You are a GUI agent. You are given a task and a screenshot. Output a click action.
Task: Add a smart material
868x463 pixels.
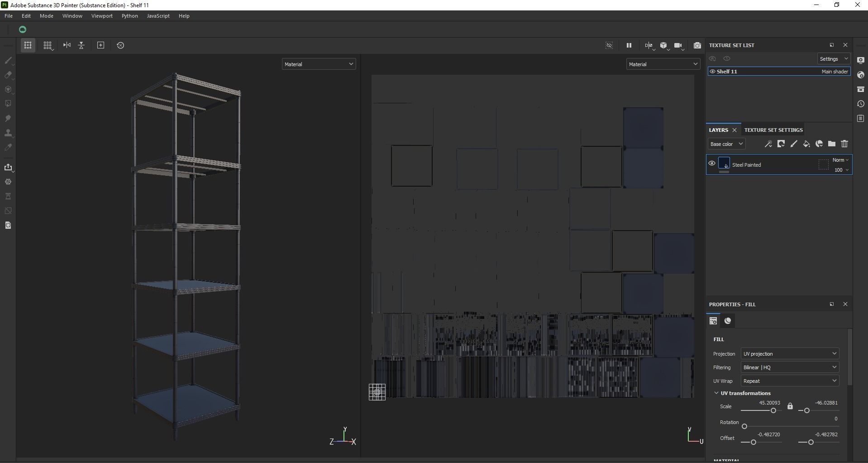(x=819, y=144)
